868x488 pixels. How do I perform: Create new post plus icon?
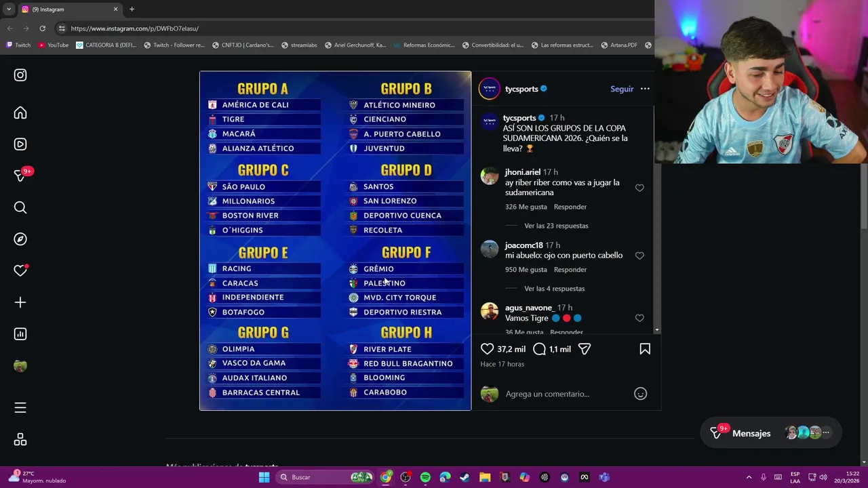coord(20,302)
